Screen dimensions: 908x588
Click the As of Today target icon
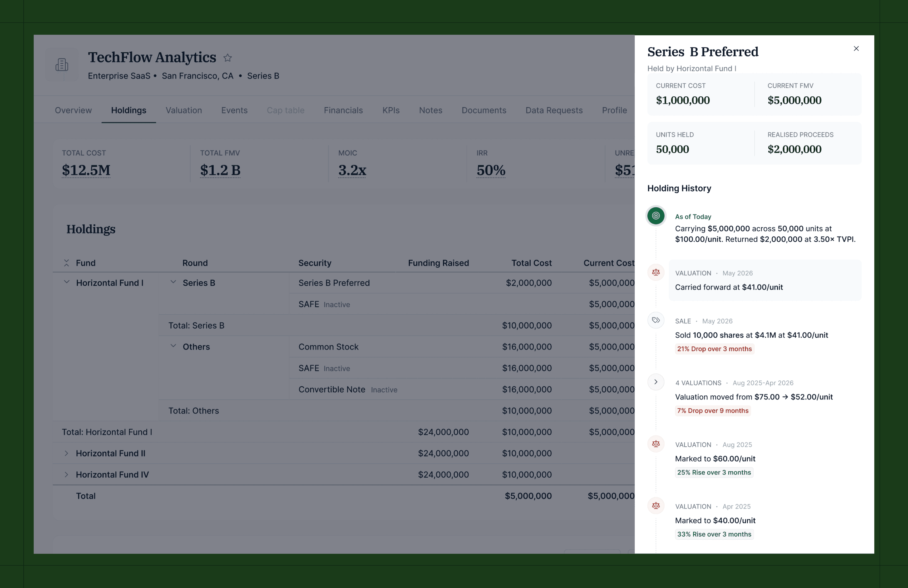point(656,216)
